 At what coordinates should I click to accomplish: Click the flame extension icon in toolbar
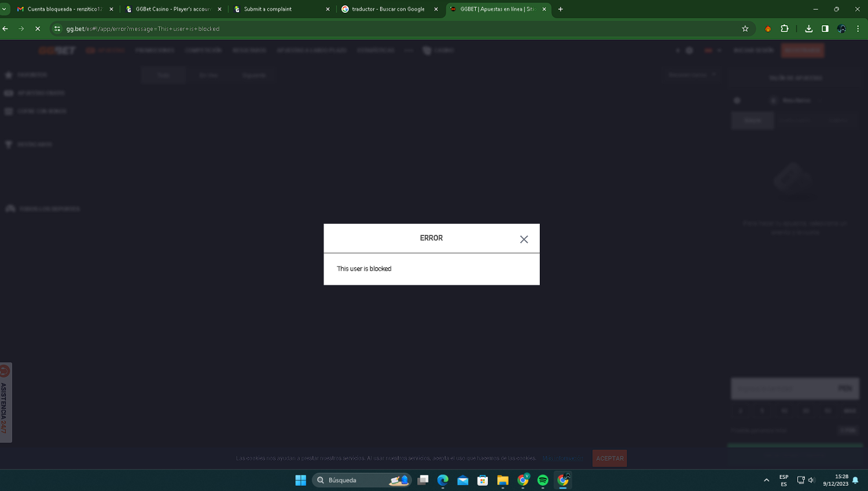pos(768,29)
